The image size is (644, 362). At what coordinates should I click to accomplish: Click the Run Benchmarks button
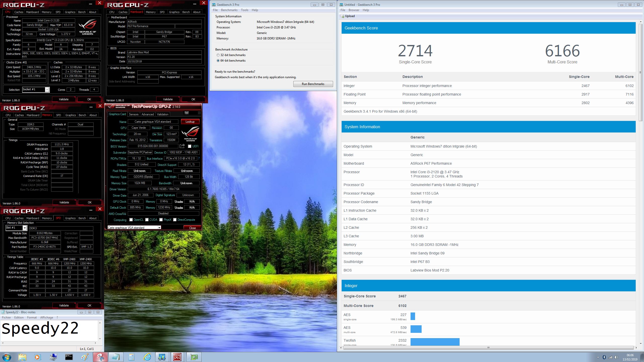[x=313, y=84]
